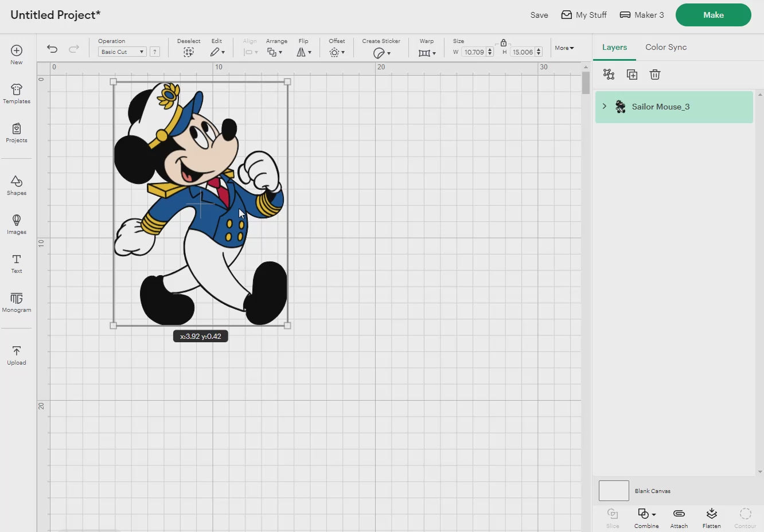
Task: Switch to the Color Sync tab
Action: pos(666,47)
